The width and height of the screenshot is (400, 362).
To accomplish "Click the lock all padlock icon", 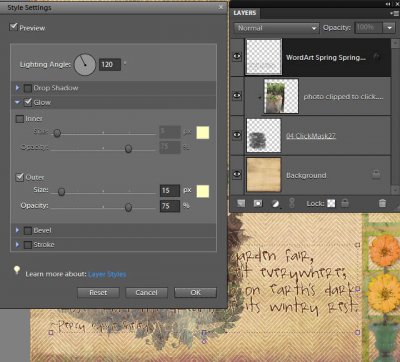I will (x=345, y=203).
